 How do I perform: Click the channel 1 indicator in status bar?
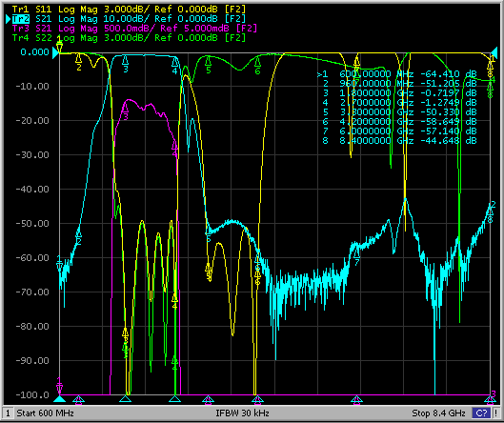pyautogui.click(x=8, y=413)
